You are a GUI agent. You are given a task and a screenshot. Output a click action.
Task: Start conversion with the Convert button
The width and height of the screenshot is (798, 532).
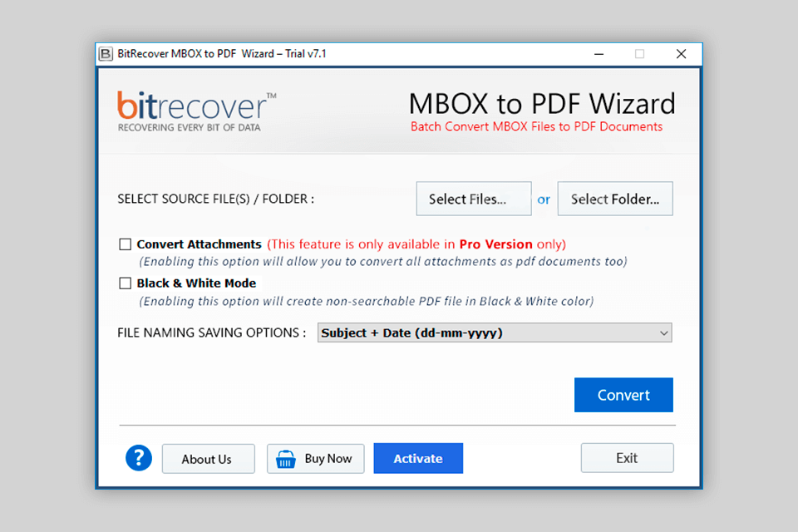(623, 395)
